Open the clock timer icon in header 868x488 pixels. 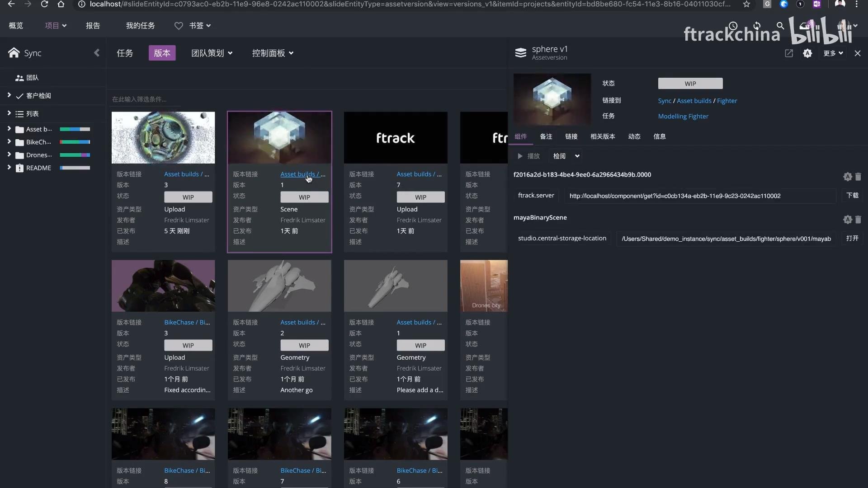point(733,26)
